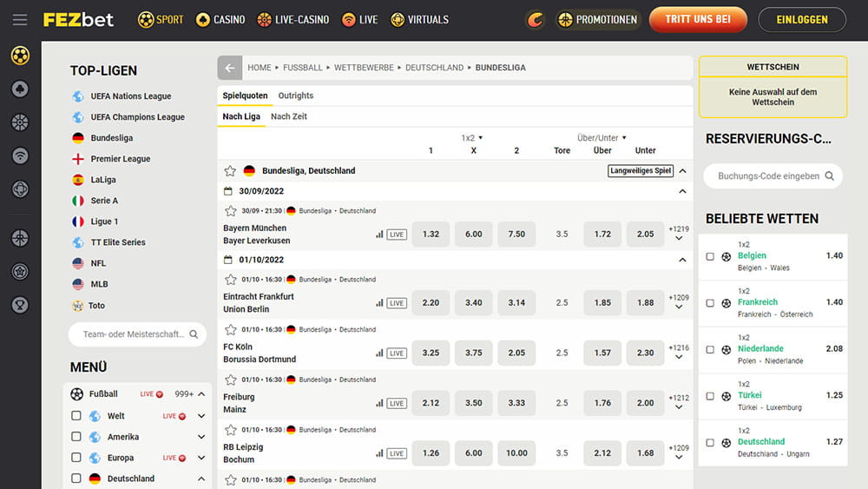This screenshot has width=868, height=489.
Task: Check the Belgien popular bet checkbox
Action: click(x=710, y=256)
